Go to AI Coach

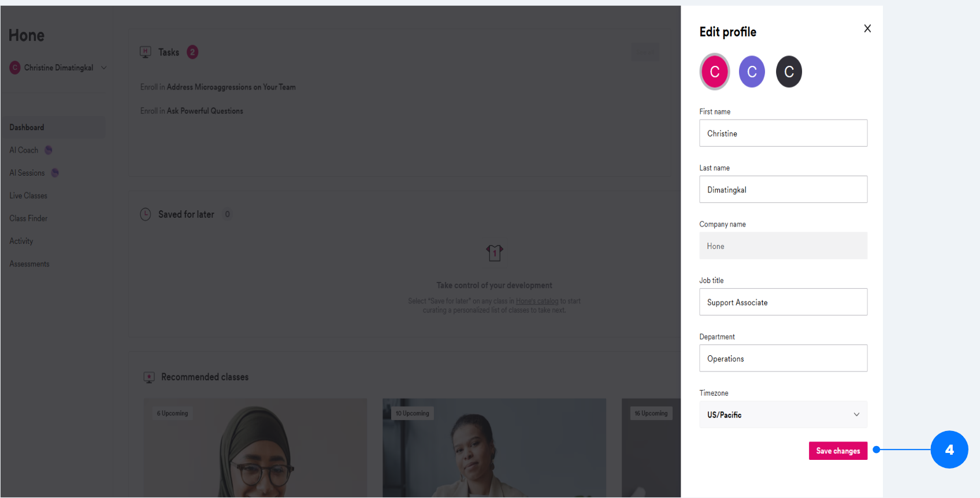[x=24, y=150]
